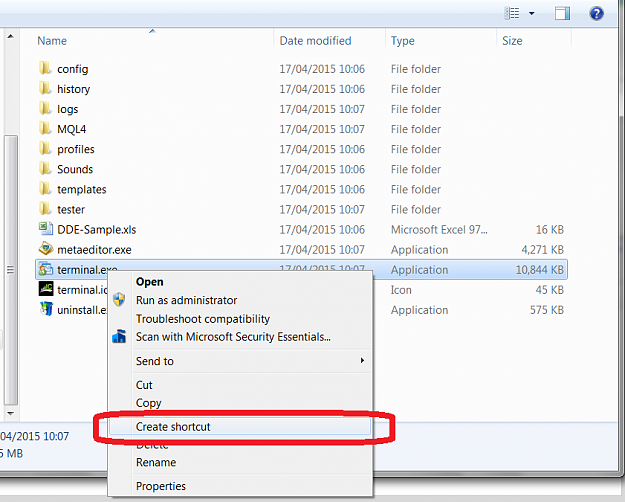Select the tester folder name

[x=71, y=210]
